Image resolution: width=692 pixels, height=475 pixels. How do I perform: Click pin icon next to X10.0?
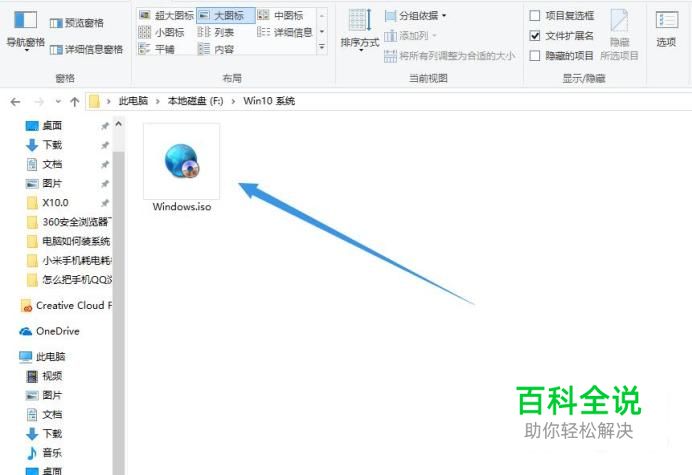pos(105,203)
